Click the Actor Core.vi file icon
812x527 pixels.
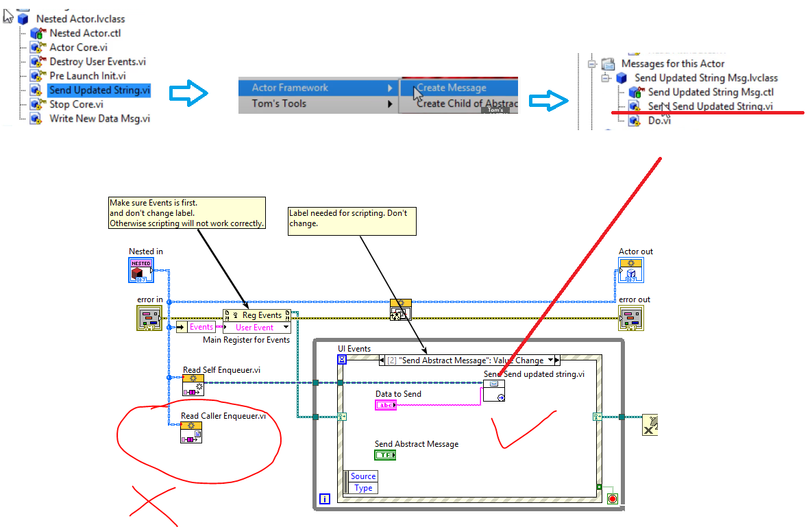(x=38, y=47)
